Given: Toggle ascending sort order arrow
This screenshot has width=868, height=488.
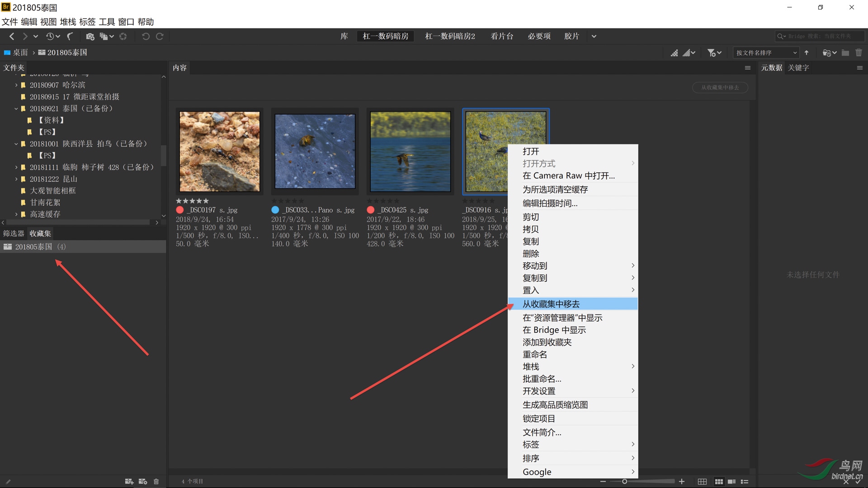Looking at the screenshot, I should [x=807, y=53].
